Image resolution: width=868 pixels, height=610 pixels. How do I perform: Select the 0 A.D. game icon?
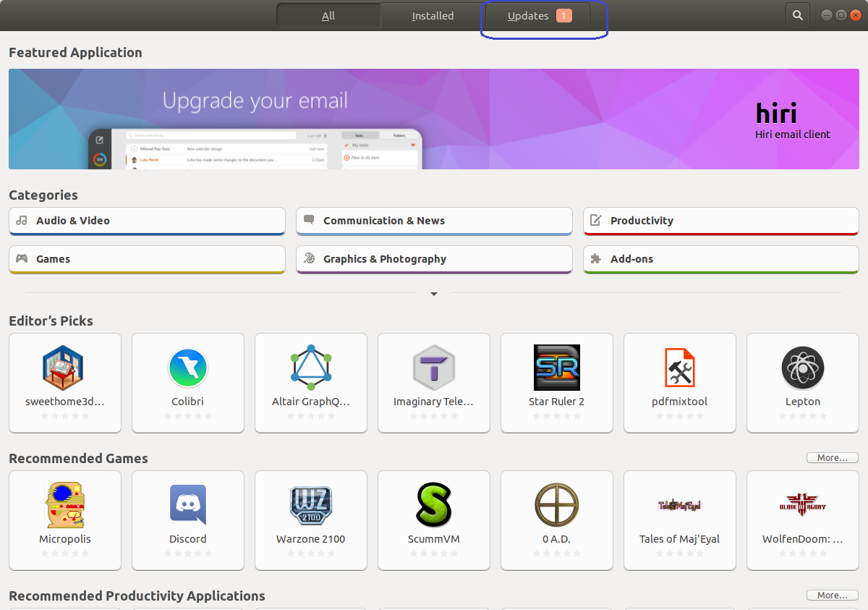tap(556, 505)
